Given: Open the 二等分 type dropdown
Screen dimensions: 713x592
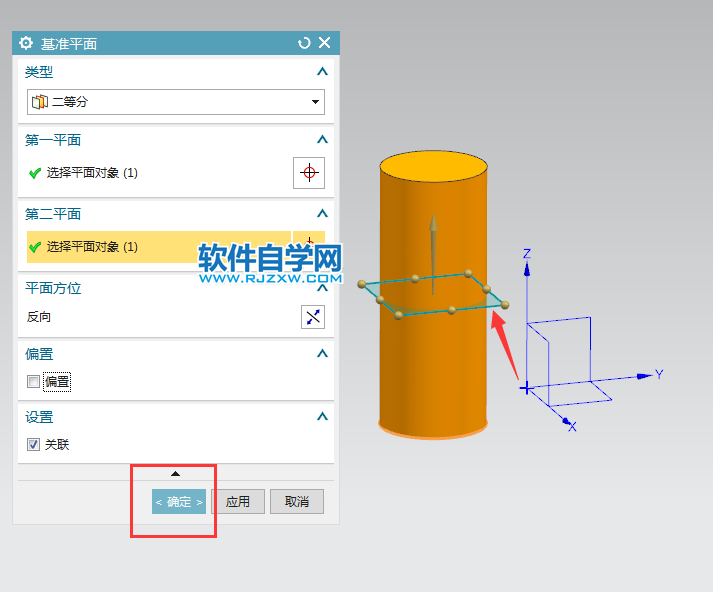Looking at the screenshot, I should click(x=176, y=101).
